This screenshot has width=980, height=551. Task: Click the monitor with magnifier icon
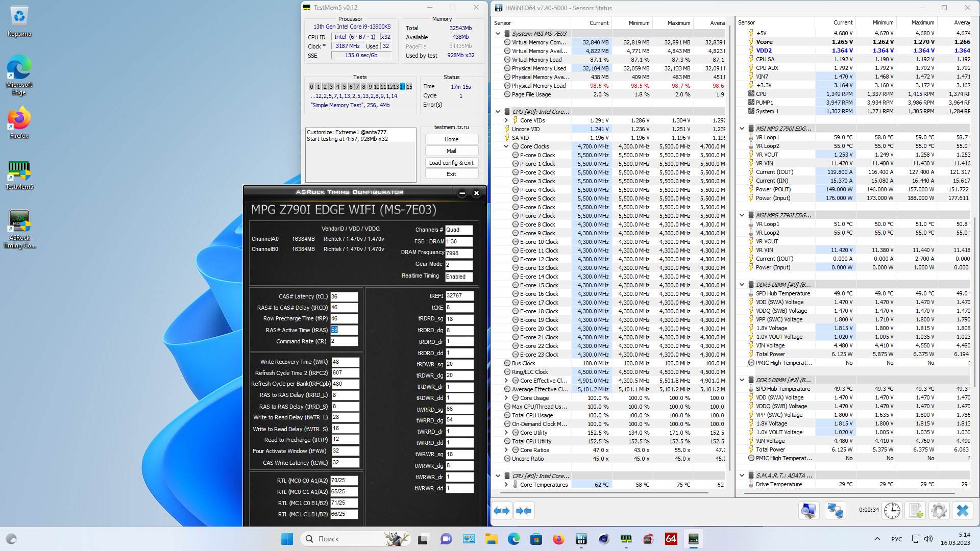pyautogui.click(x=808, y=510)
